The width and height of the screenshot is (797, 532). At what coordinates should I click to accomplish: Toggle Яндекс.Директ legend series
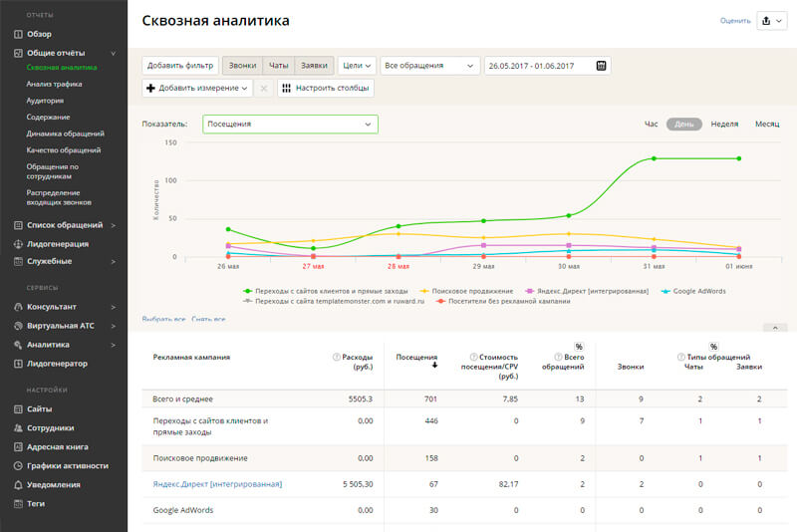pos(587,291)
